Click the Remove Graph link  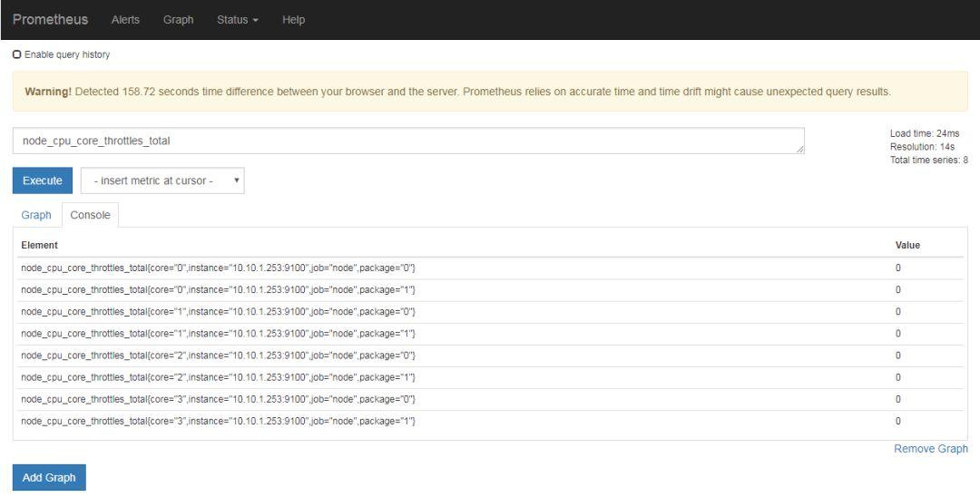pos(930,449)
